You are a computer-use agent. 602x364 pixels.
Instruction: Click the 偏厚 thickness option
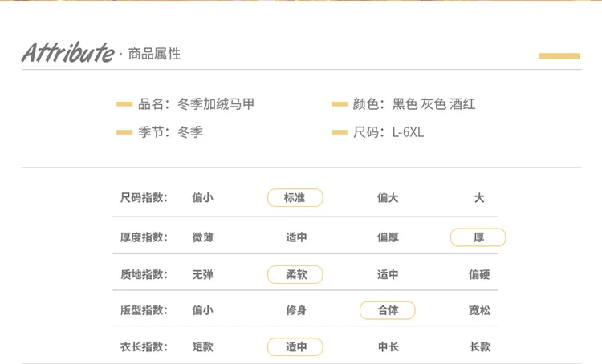(x=388, y=237)
